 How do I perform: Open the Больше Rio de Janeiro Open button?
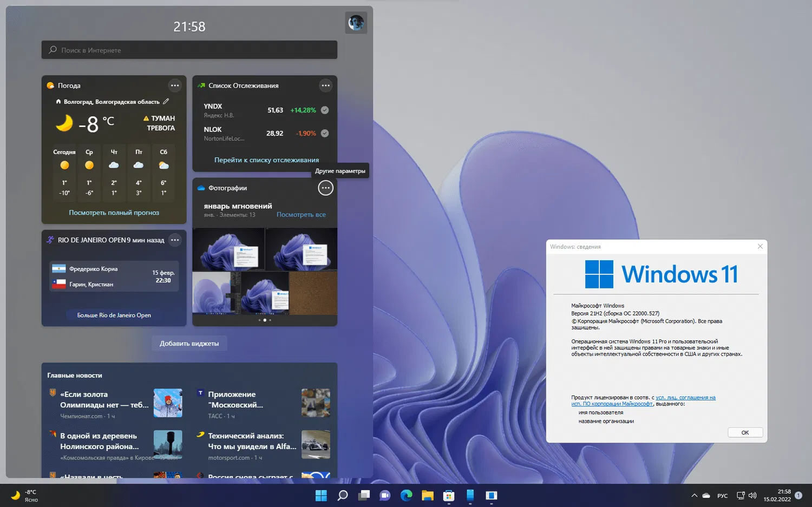(114, 315)
